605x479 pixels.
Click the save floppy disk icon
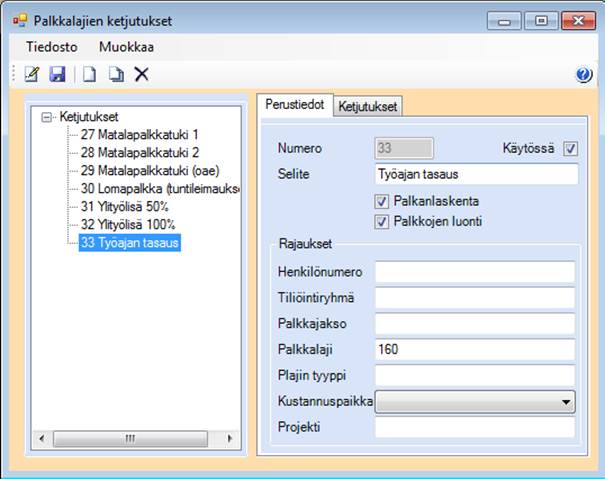57,74
